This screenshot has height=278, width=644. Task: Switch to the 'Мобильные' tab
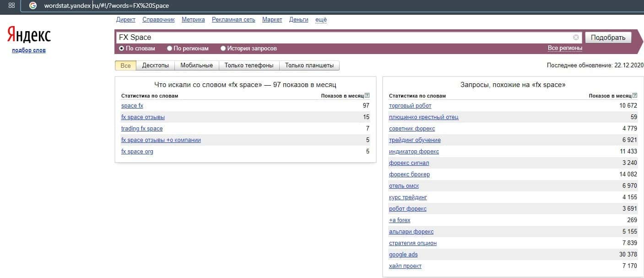pyautogui.click(x=196, y=65)
